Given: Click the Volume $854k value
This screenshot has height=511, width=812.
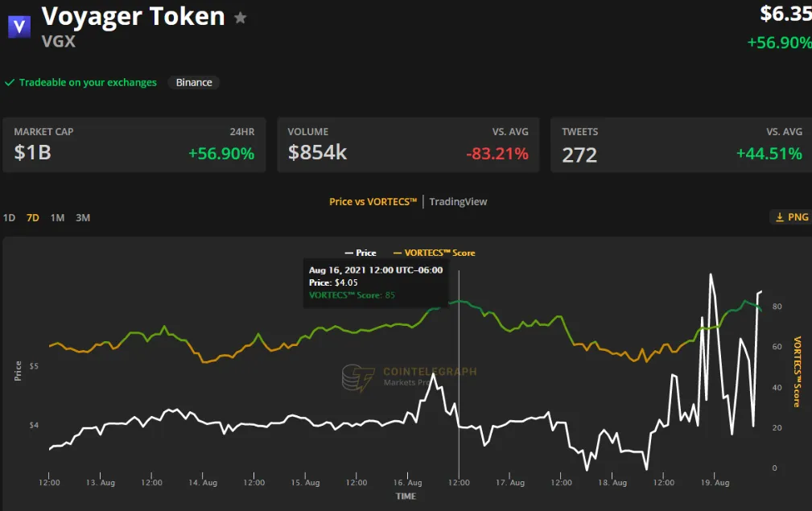Looking at the screenshot, I should (x=317, y=153).
